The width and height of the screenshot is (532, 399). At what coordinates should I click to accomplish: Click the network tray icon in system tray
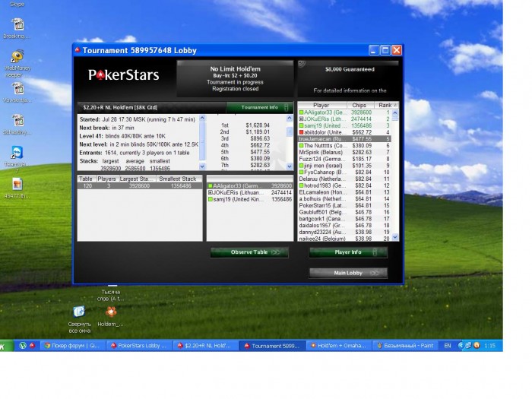(x=469, y=345)
